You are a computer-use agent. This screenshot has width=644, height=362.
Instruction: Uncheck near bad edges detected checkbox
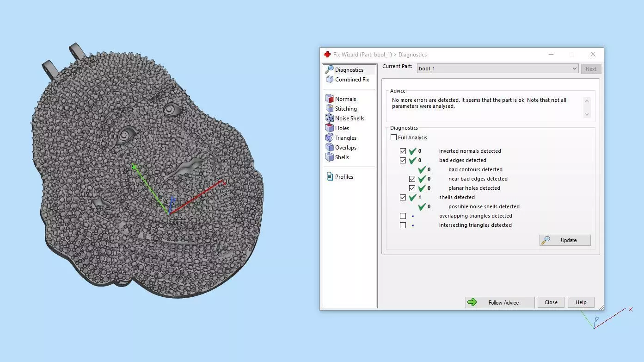(x=412, y=179)
